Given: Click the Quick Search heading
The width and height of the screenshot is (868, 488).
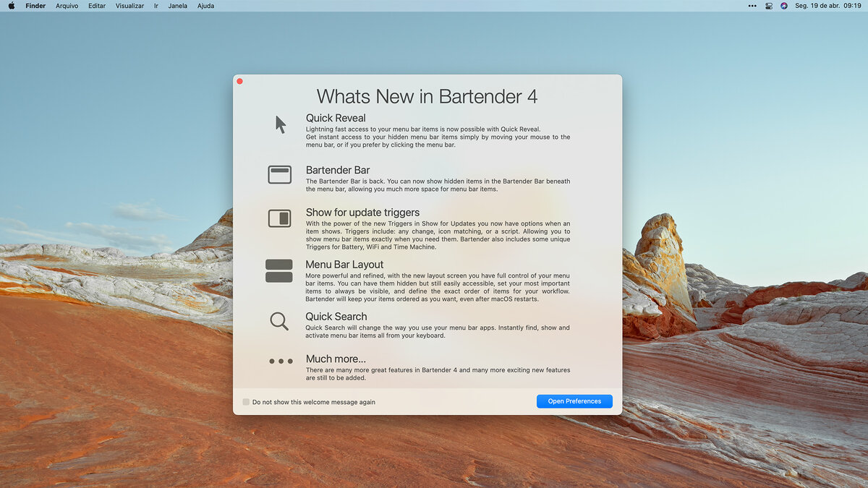Looking at the screenshot, I should coord(336,317).
